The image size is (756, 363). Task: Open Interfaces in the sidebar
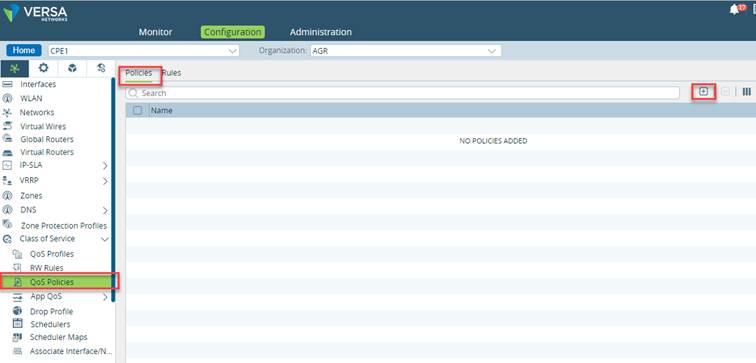pos(38,84)
